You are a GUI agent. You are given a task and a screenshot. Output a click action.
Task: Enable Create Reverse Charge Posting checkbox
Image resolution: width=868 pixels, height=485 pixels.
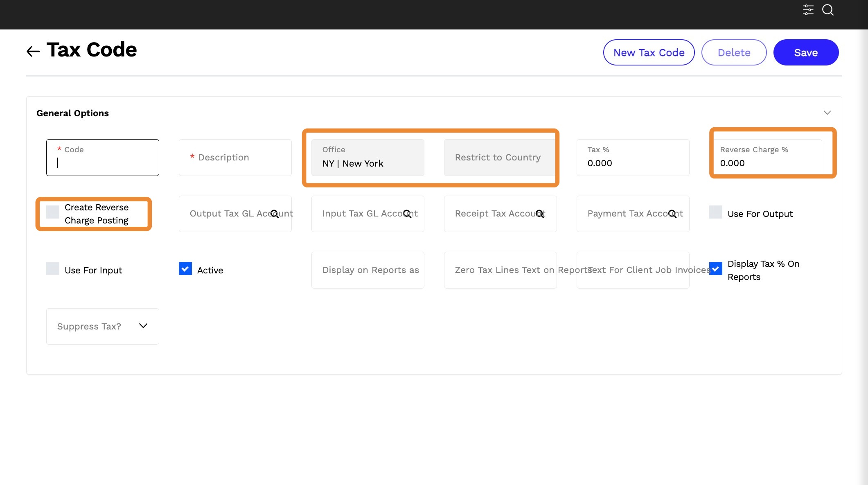point(53,212)
